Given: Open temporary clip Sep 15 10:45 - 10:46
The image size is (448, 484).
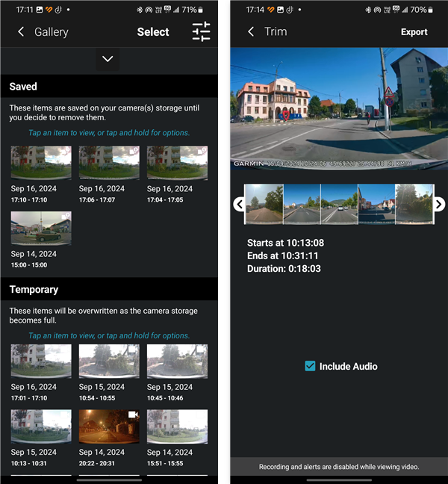Looking at the screenshot, I should click(x=177, y=361).
